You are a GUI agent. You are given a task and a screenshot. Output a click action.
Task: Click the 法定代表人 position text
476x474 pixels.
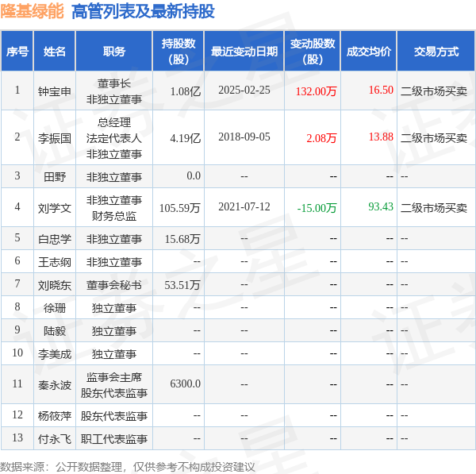114,138
